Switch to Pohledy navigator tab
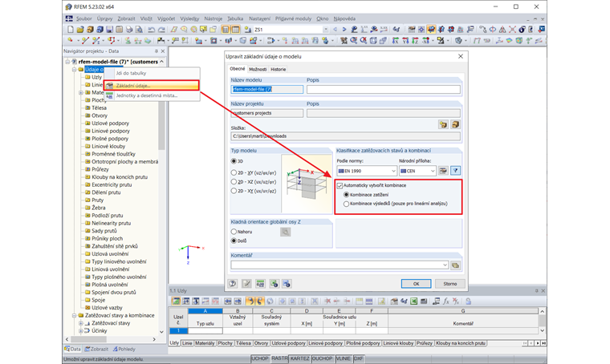 [x=124, y=350]
